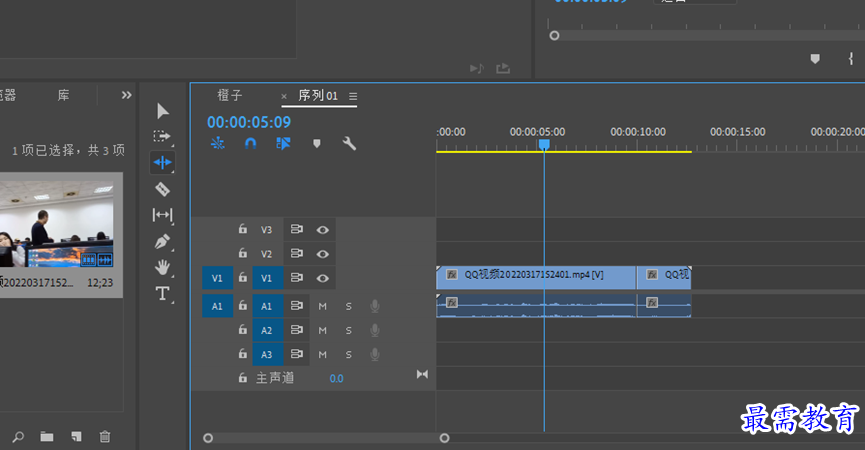The height and width of the screenshot is (450, 865).
Task: Mute audio track A3
Action: pyautogui.click(x=323, y=355)
